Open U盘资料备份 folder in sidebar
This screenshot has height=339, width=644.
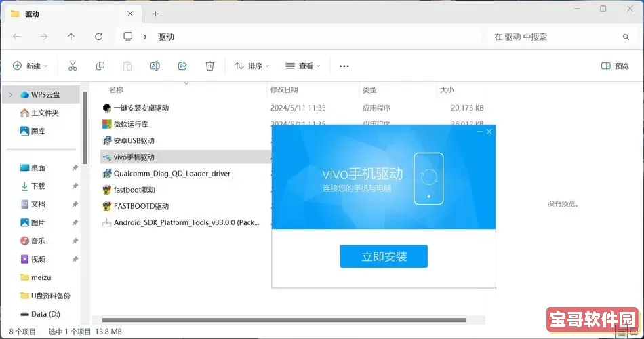[45, 296]
